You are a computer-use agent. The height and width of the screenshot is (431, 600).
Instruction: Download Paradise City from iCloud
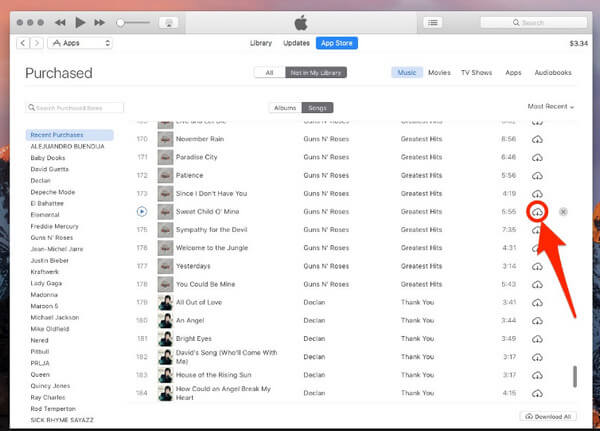pyautogui.click(x=537, y=157)
